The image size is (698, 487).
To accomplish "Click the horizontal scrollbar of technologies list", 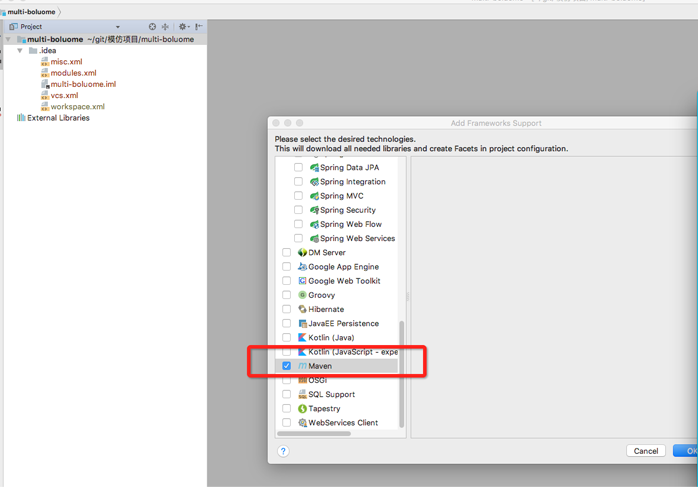I will click(314, 434).
